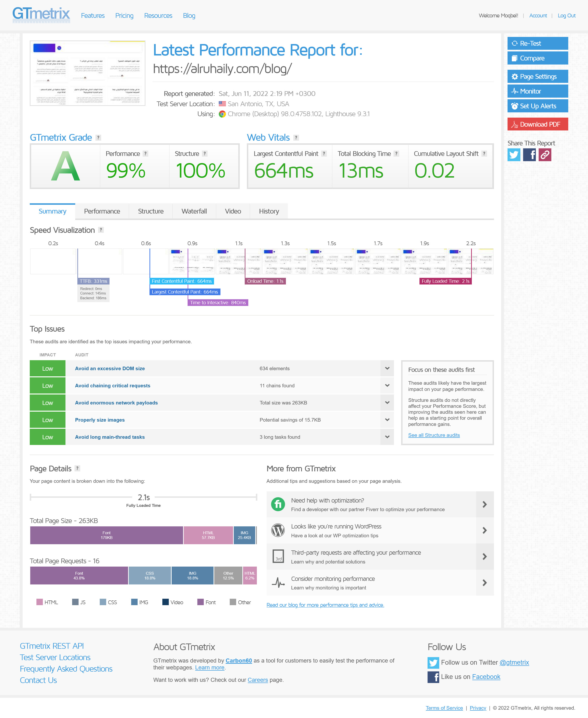Click the Re-Test button
Screen dimensions: 588x718
[537, 43]
